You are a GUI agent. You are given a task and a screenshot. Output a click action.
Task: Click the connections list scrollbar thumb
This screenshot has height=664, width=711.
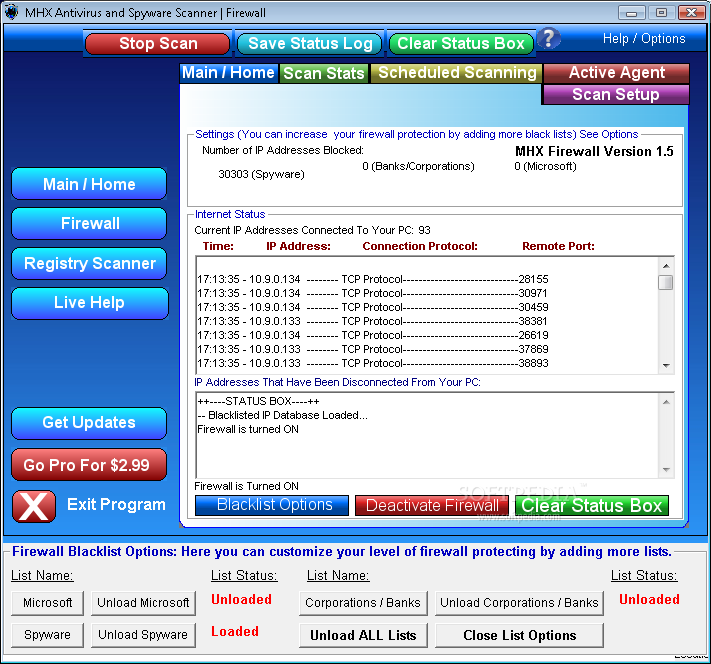(666, 282)
